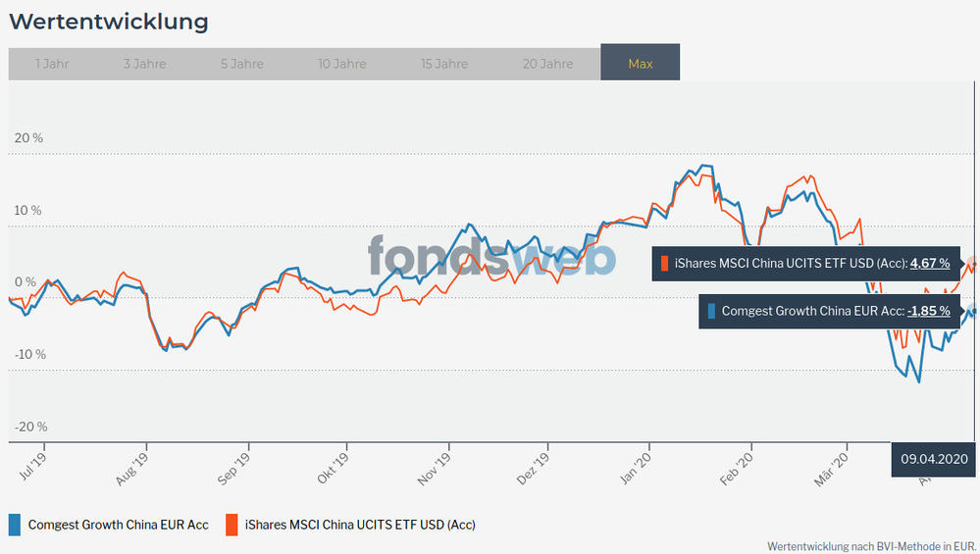
Task: Choose the 15 Jahre time range
Action: click(444, 64)
